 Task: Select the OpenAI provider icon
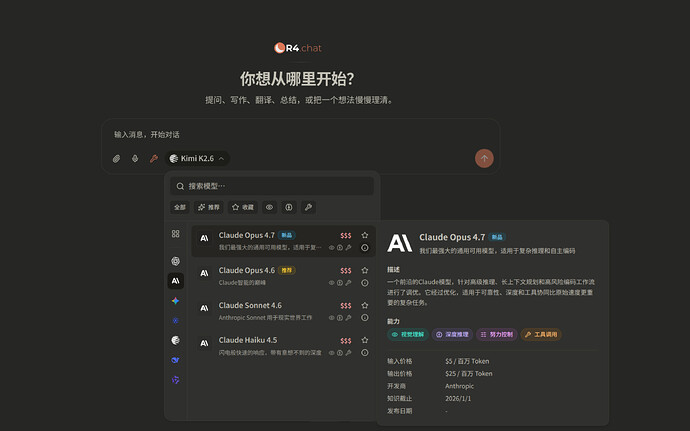(176, 262)
